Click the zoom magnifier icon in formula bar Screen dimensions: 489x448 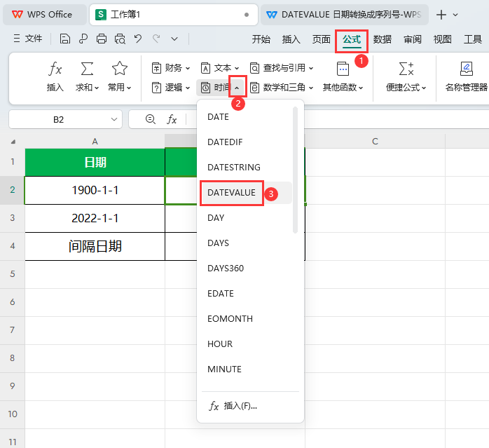click(x=151, y=119)
